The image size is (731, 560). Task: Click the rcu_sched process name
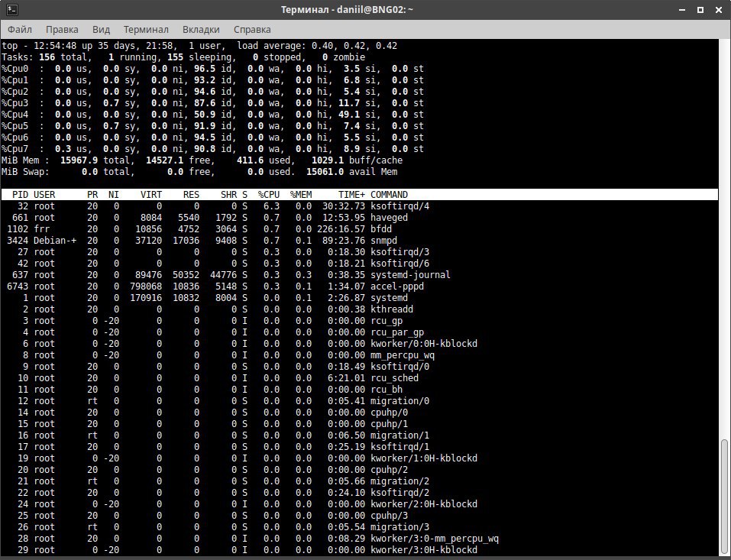tap(394, 378)
